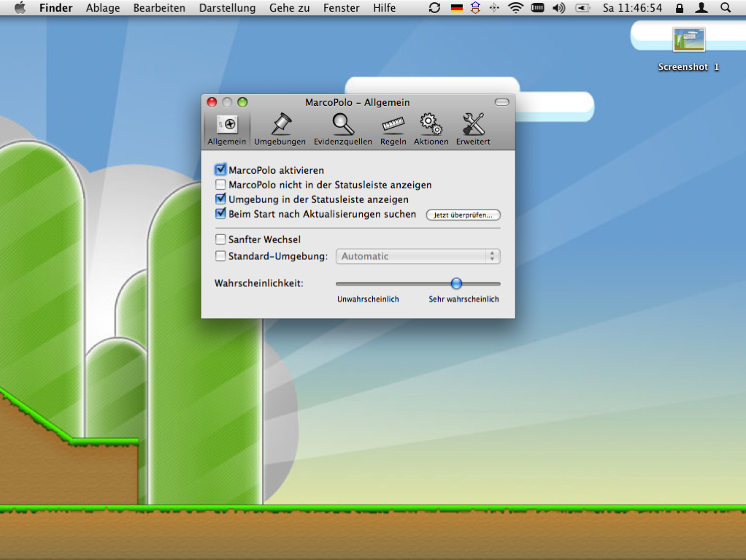The width and height of the screenshot is (746, 560).
Task: Open the Aktionen gears pane
Action: (431, 129)
